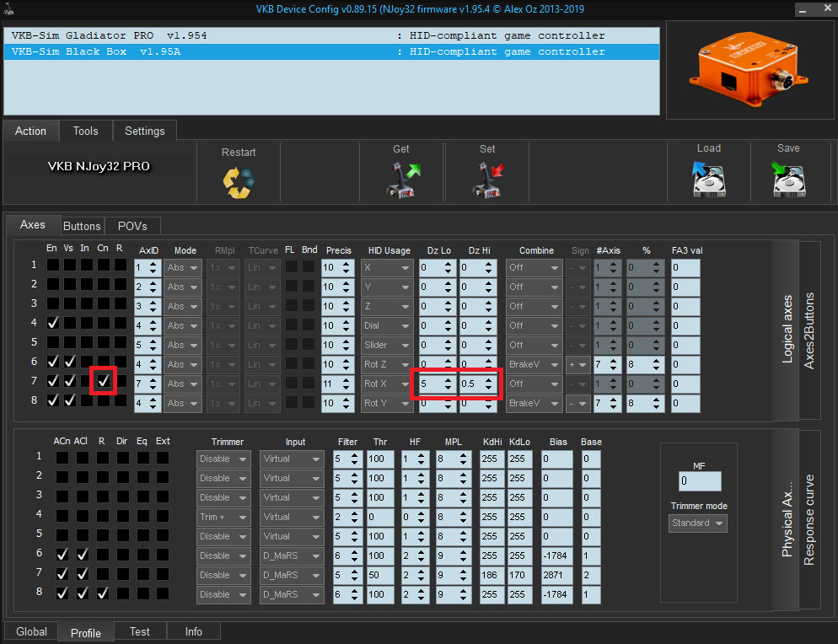Screen dimensions: 838x644
Task: Click the MF value input field
Action: pyautogui.click(x=700, y=481)
